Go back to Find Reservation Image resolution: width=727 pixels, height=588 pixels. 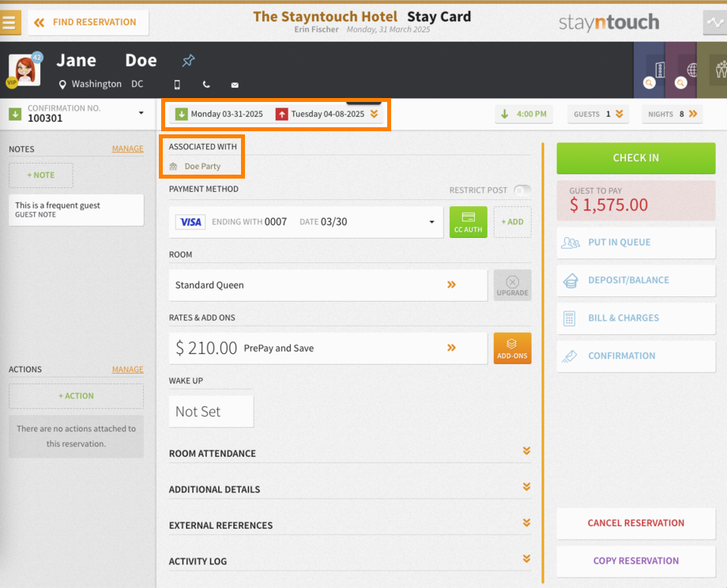coord(88,22)
